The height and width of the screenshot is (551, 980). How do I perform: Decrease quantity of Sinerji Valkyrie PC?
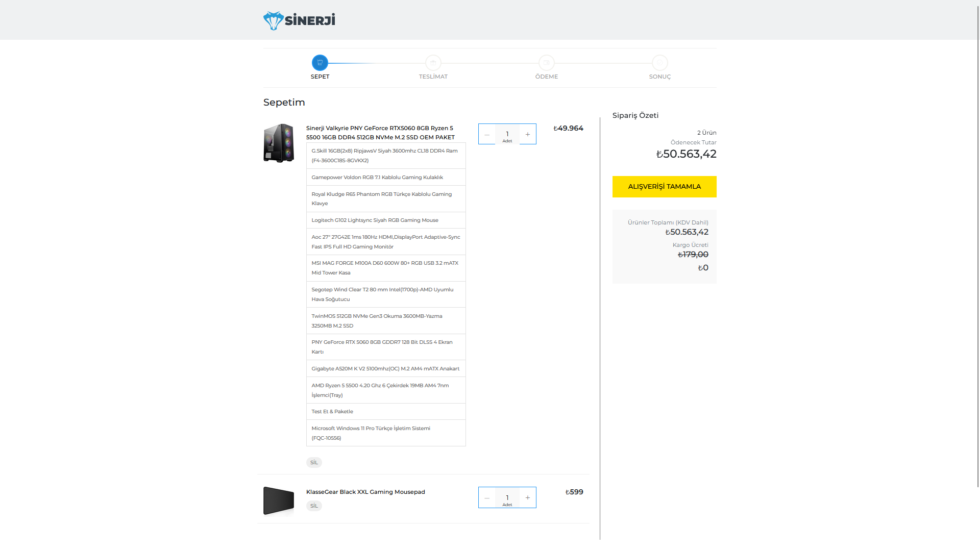point(487,134)
